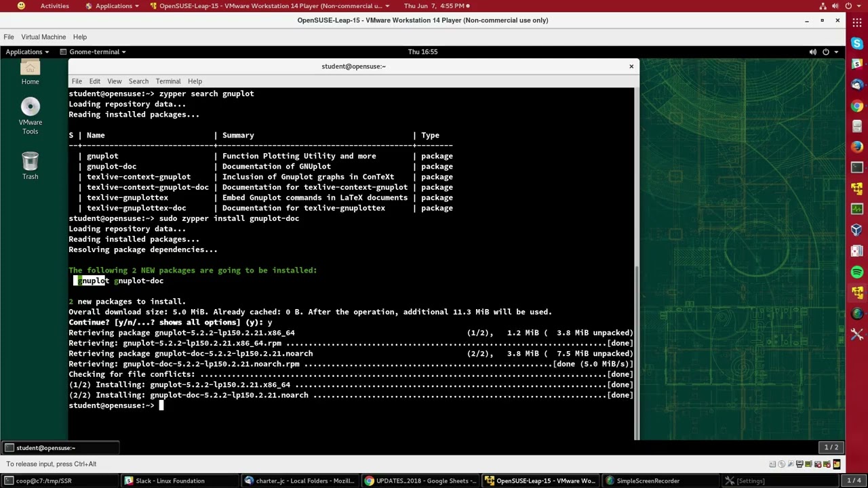
Task: Click guest power icon in top panel
Action: [x=826, y=52]
